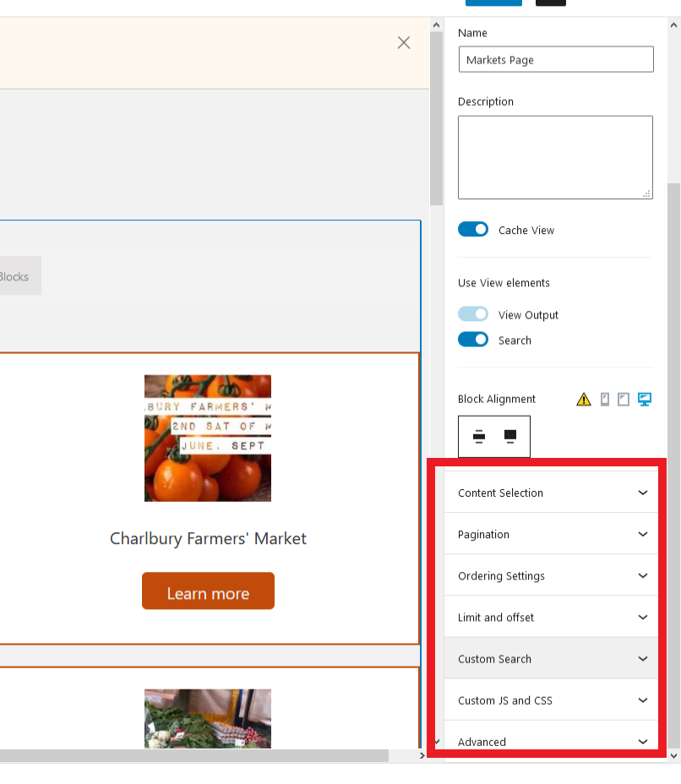This screenshot has height=784, width=681.
Task: Select the tablet device icon
Action: [623, 400]
